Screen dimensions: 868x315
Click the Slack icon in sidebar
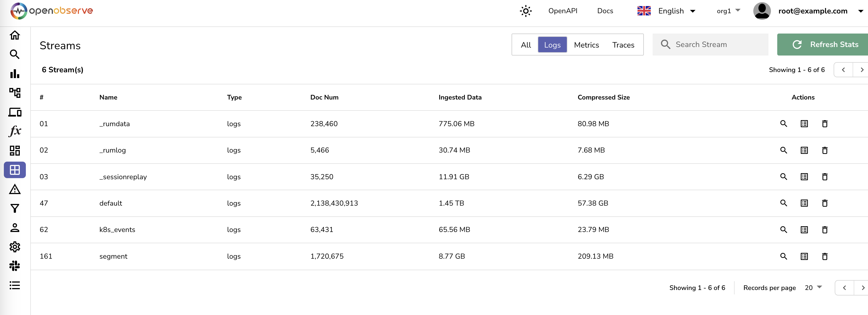[x=15, y=266]
